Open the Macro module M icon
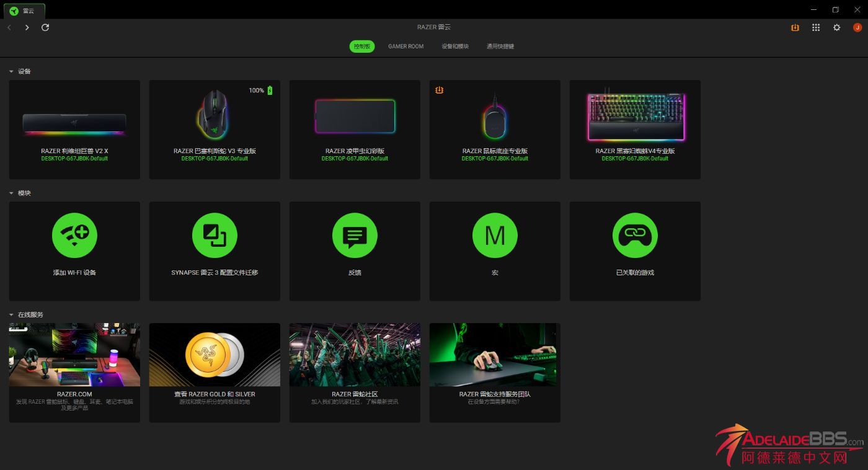868x470 pixels. click(495, 236)
